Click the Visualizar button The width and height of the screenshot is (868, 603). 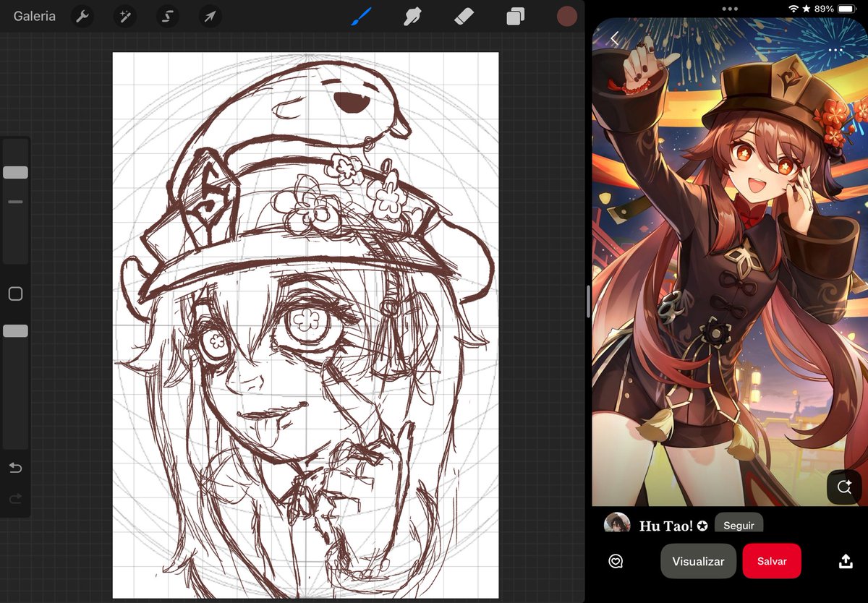698,561
